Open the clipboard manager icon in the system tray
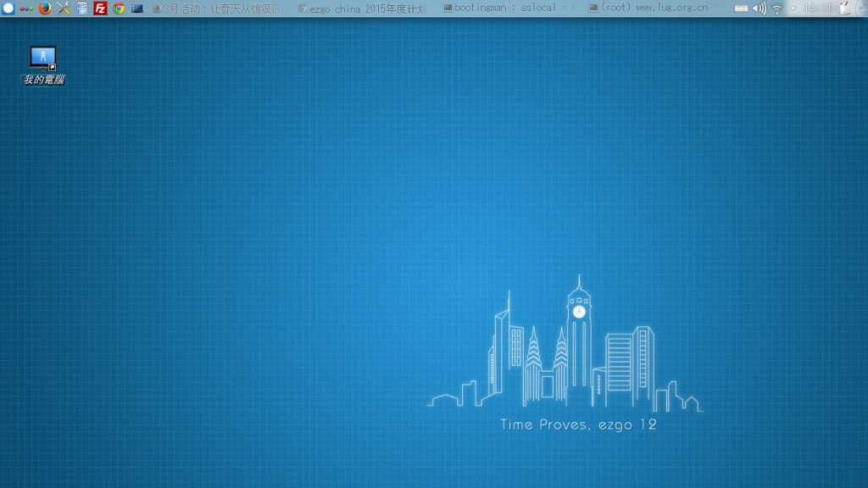This screenshot has height=488, width=868. tap(844, 8)
